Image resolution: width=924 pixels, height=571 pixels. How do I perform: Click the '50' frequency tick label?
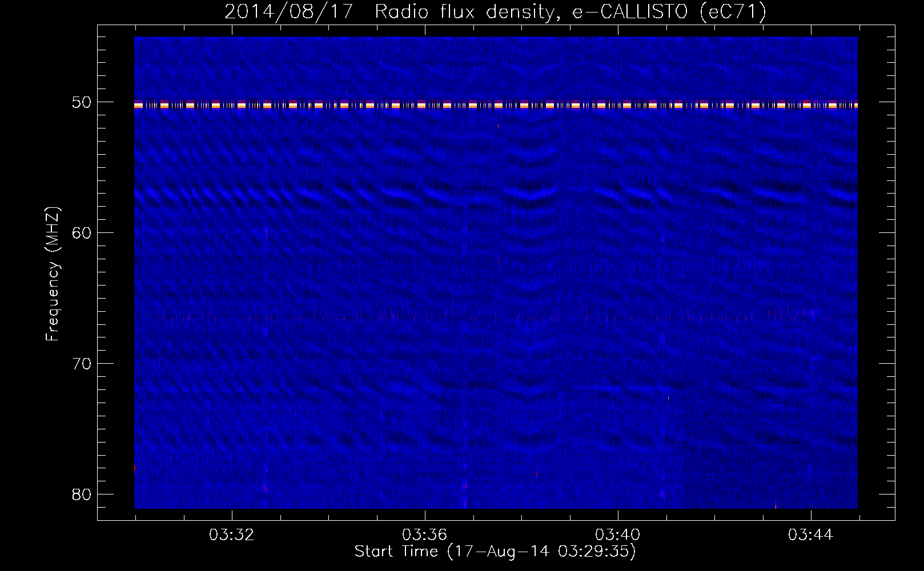point(82,102)
